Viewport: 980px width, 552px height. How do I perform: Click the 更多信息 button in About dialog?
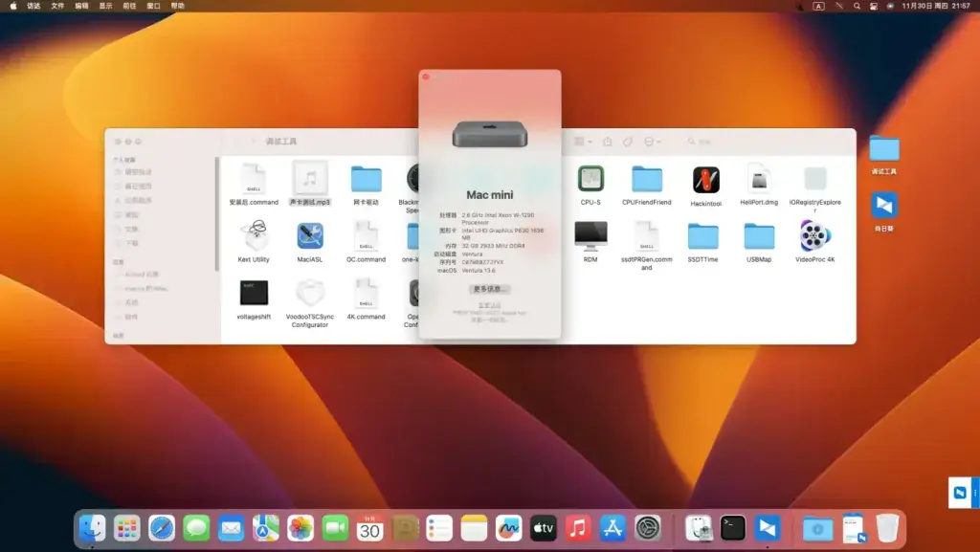click(x=490, y=289)
